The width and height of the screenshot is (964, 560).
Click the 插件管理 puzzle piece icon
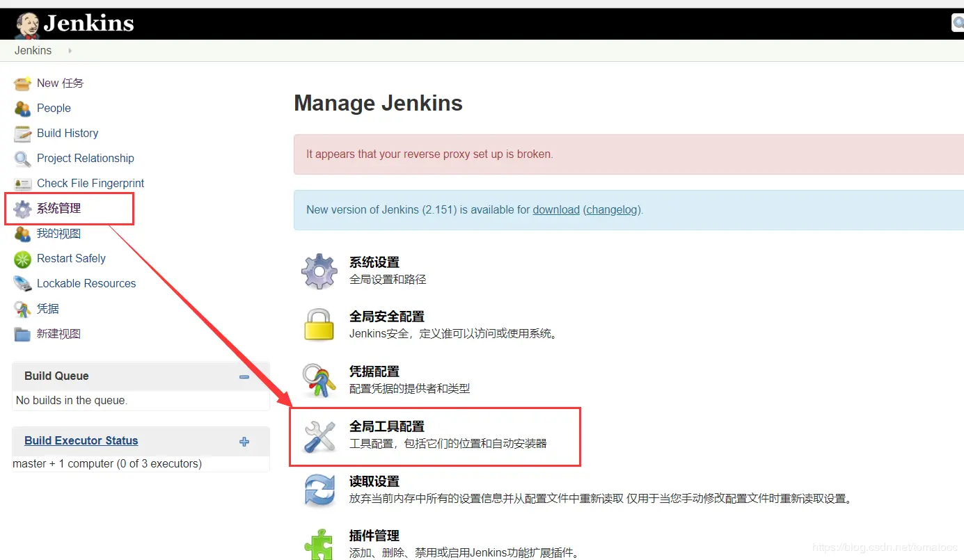[319, 544]
